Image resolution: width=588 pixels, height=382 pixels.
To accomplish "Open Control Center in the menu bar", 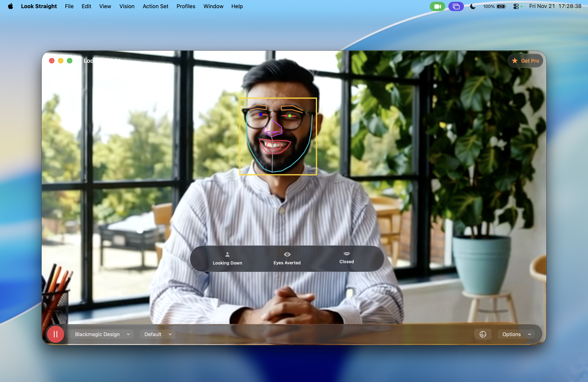I will (x=516, y=6).
